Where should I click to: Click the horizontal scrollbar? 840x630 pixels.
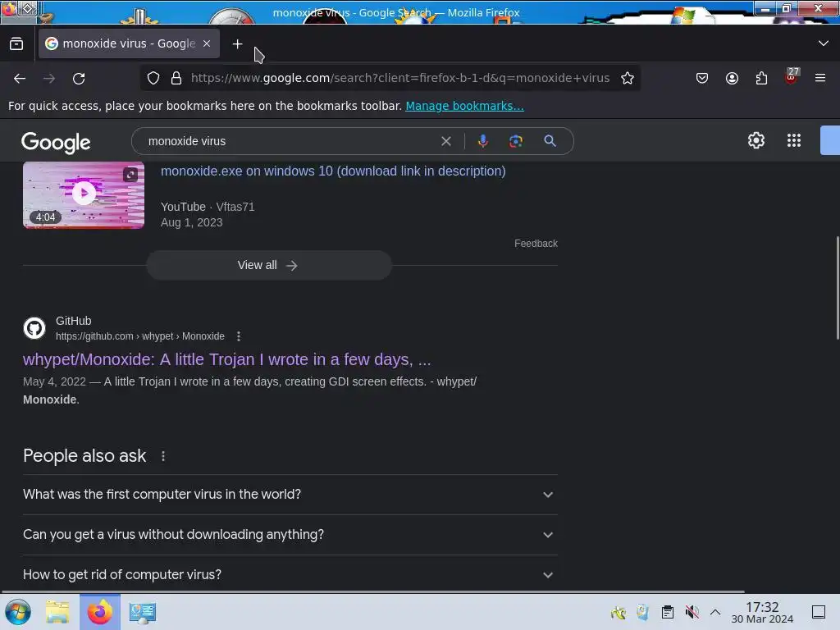click(x=373, y=591)
